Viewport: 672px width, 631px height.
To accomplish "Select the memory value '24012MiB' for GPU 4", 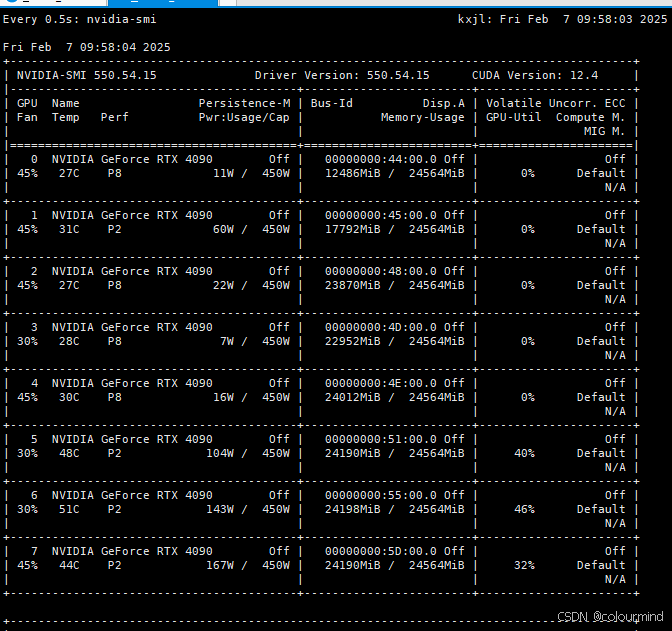I will 353,397.
